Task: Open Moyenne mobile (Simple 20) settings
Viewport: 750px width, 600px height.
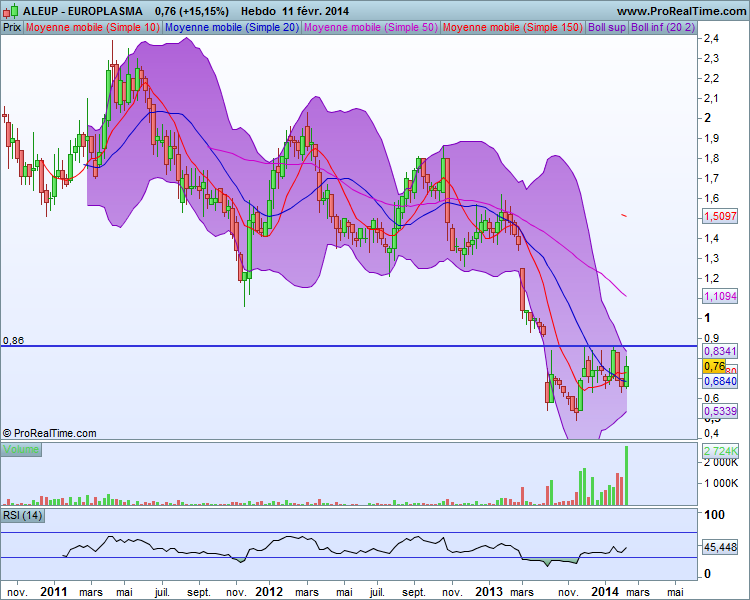Action: tap(232, 27)
